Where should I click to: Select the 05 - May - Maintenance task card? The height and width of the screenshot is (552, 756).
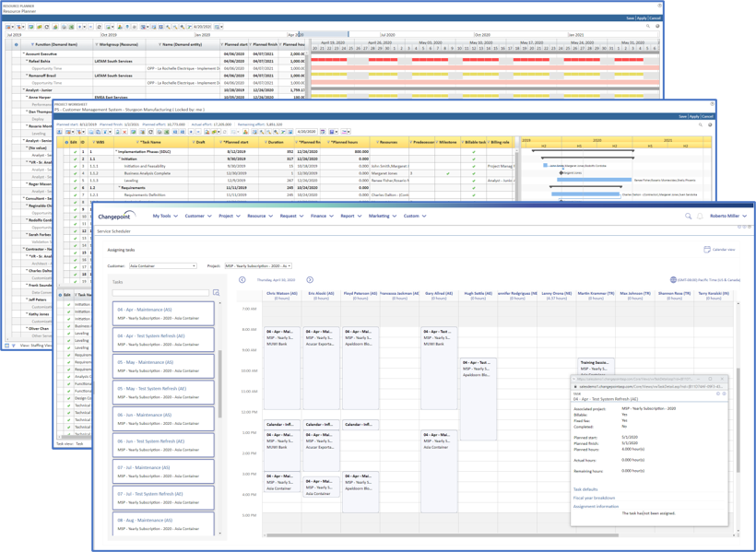coord(163,366)
